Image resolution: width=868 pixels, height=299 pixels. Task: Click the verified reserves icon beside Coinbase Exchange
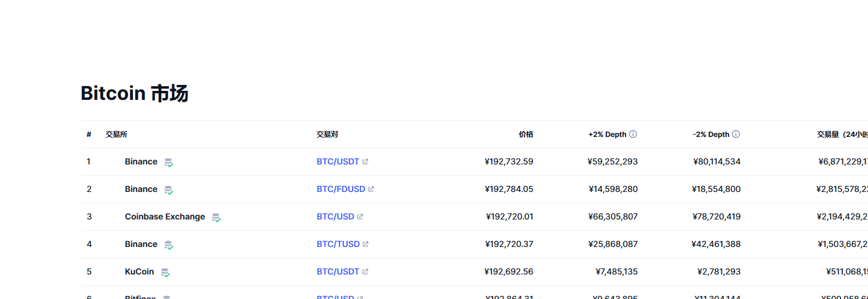point(216,217)
